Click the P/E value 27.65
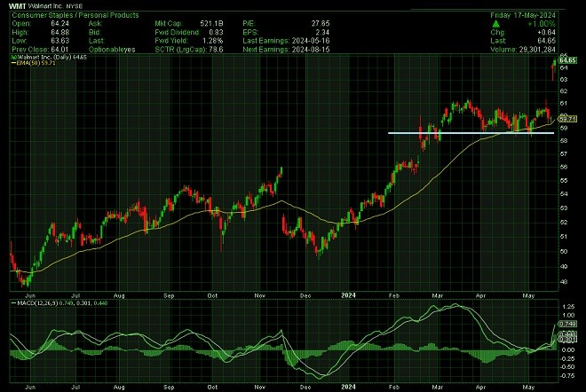Viewport: 586px width, 392px height. point(321,24)
